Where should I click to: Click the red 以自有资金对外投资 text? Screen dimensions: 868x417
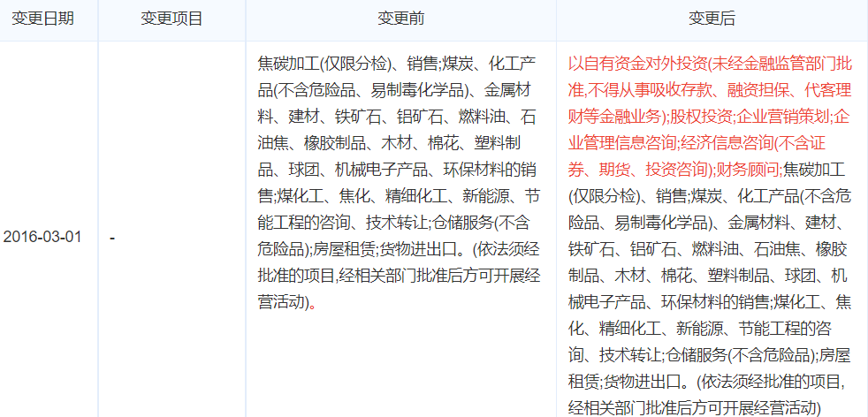click(638, 64)
